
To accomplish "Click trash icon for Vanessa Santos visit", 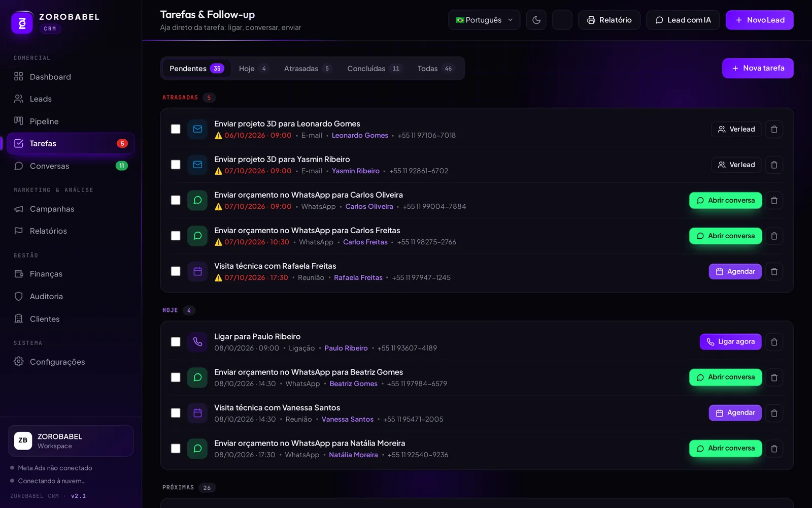I will tap(774, 413).
